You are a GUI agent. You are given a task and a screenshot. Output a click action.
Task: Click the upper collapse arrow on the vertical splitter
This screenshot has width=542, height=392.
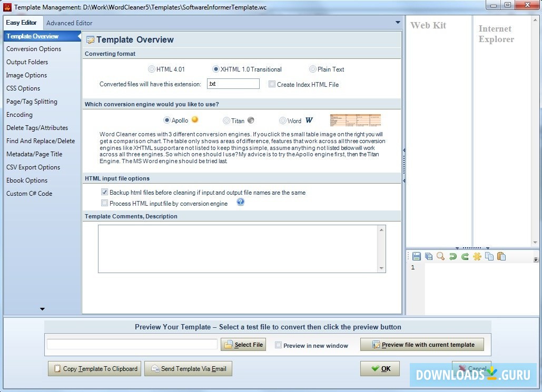403,150
